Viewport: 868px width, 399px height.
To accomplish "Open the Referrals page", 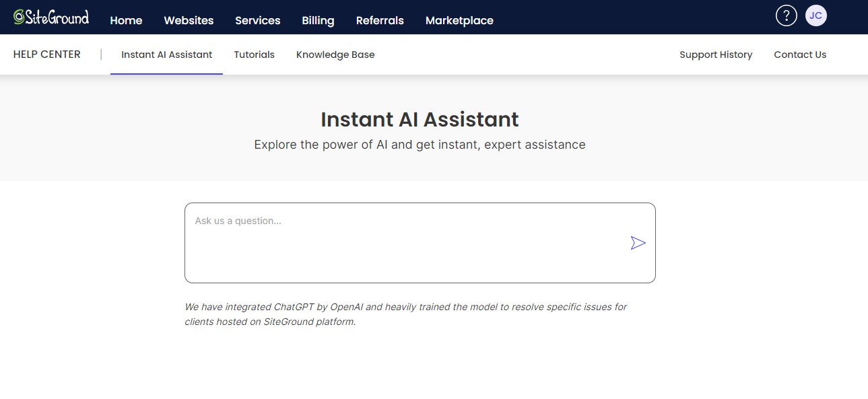I will coord(380,20).
